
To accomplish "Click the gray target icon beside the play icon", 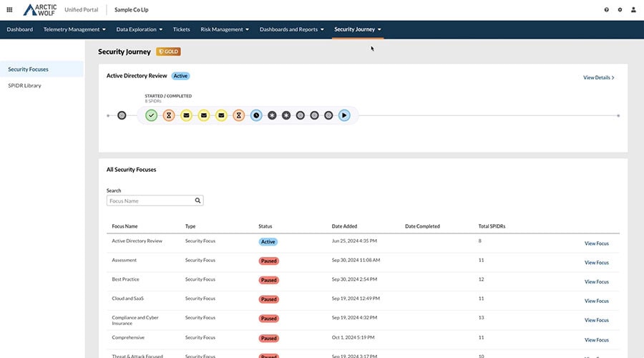I will coord(328,115).
